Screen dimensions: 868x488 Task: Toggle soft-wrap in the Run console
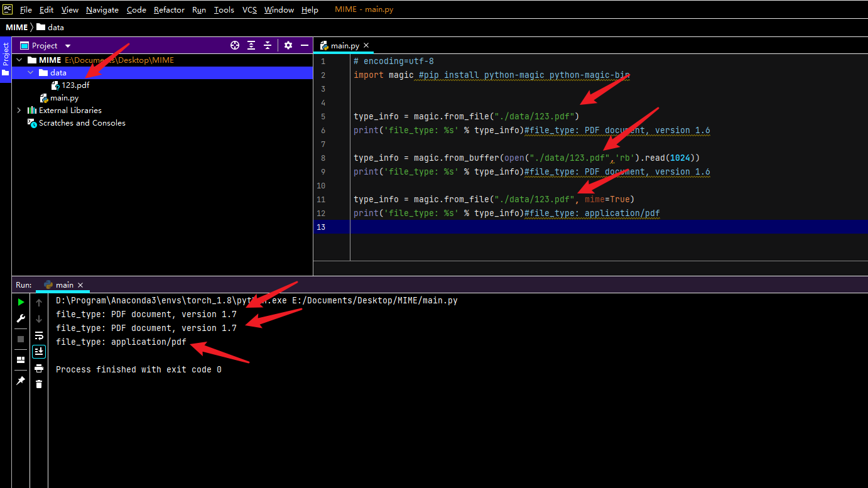pos(39,335)
